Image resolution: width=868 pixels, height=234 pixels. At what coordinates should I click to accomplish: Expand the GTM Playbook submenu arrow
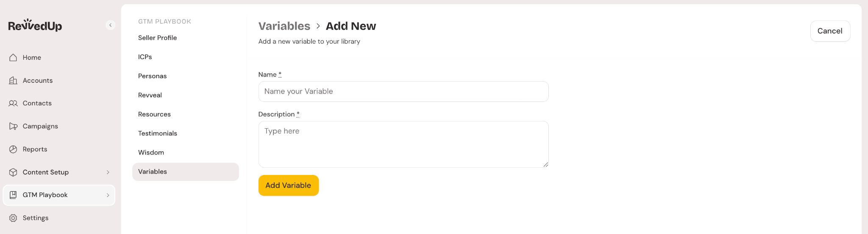[x=108, y=195]
